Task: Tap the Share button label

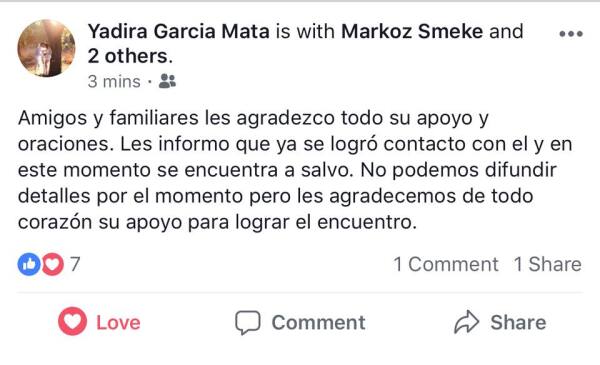Action: tap(518, 323)
